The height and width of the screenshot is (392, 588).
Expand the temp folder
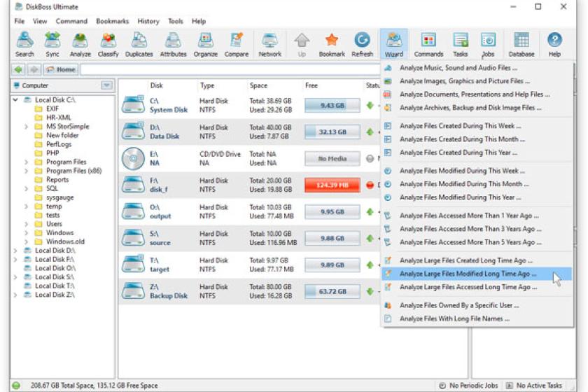click(x=27, y=206)
